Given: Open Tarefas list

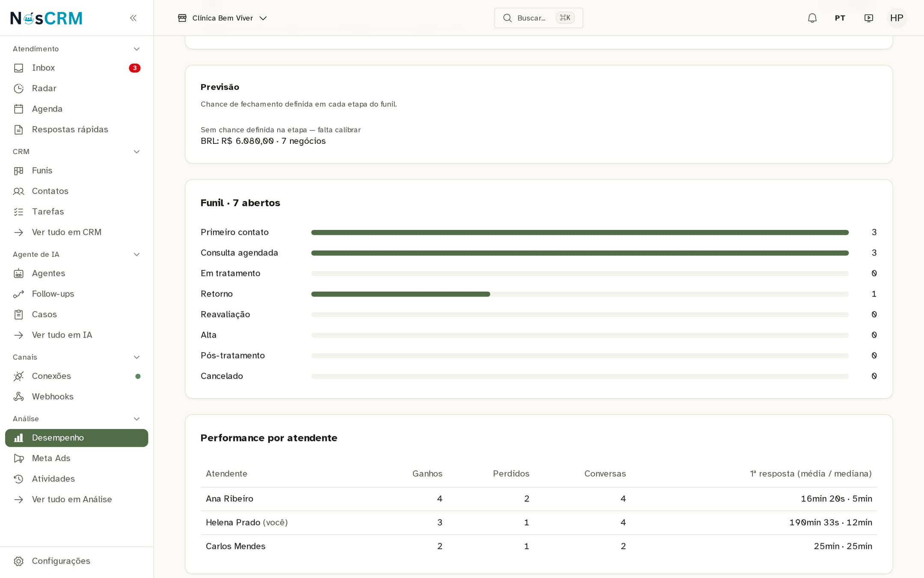Looking at the screenshot, I should coord(77,212).
